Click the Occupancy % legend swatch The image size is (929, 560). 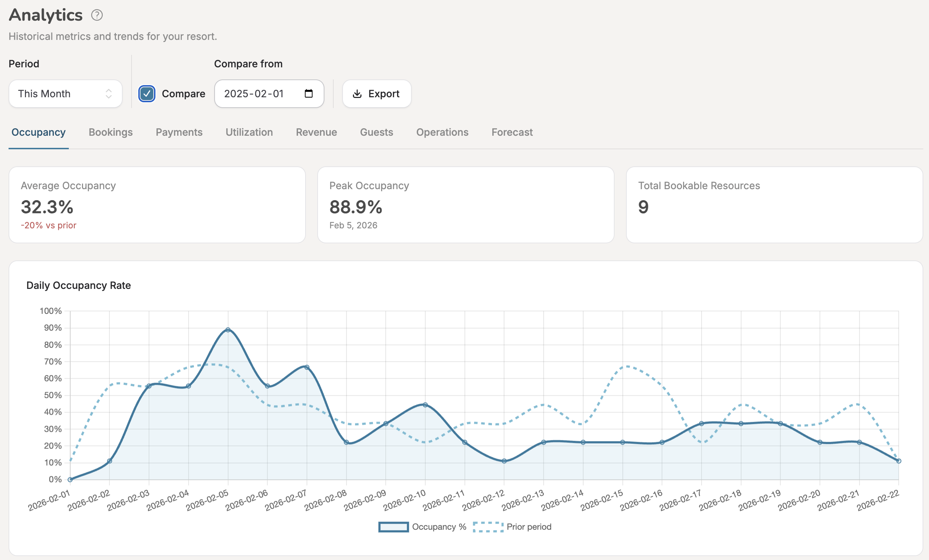[x=393, y=527]
